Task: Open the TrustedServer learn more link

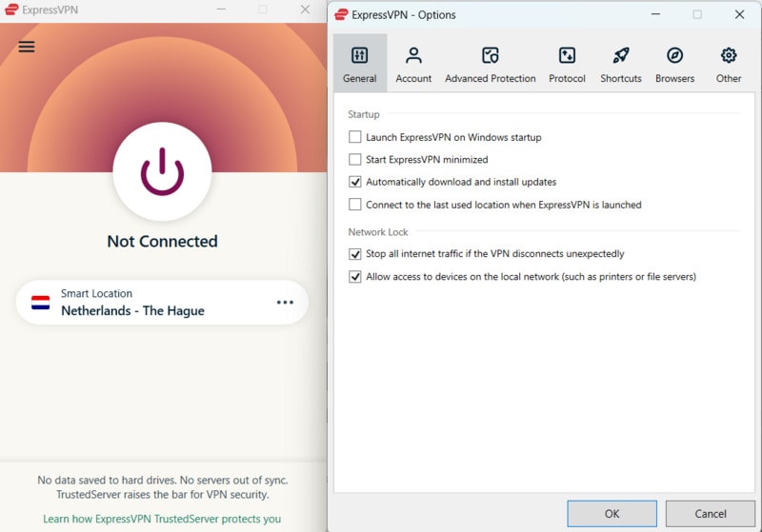Action: (162, 519)
